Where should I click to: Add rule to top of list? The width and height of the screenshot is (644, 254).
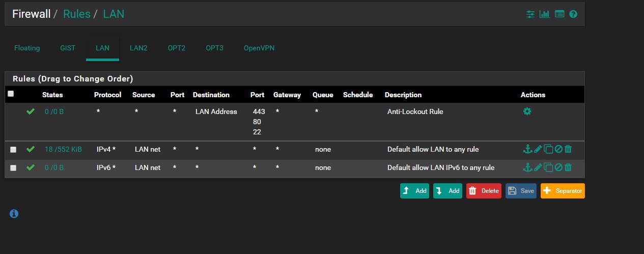pos(414,191)
